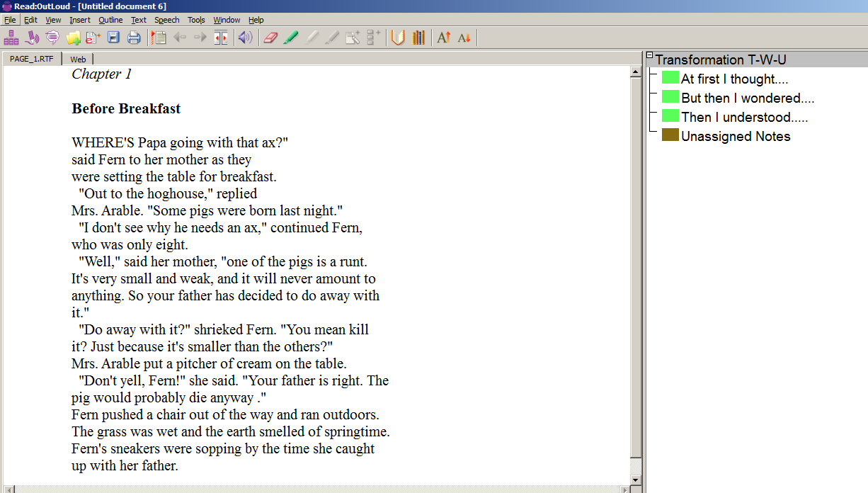The width and height of the screenshot is (868, 493).
Task: Select the eraser tool
Action: 270,38
